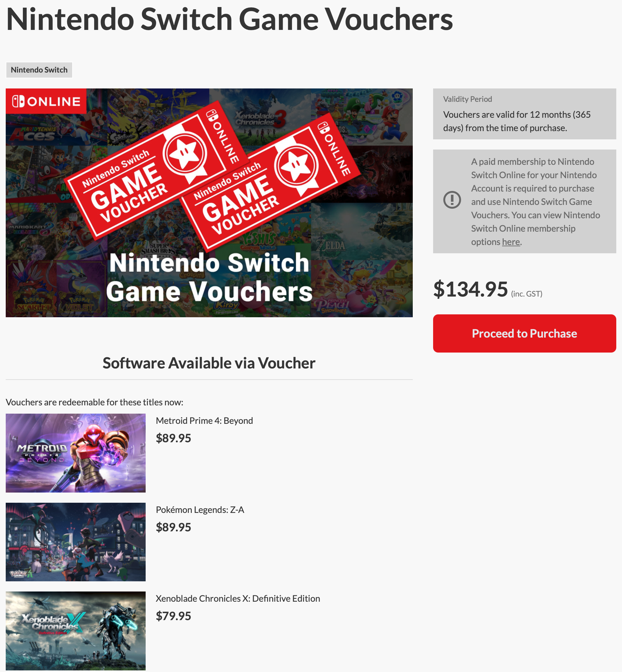The image size is (622, 672).
Task: Click the Validity Period label
Action: (467, 99)
